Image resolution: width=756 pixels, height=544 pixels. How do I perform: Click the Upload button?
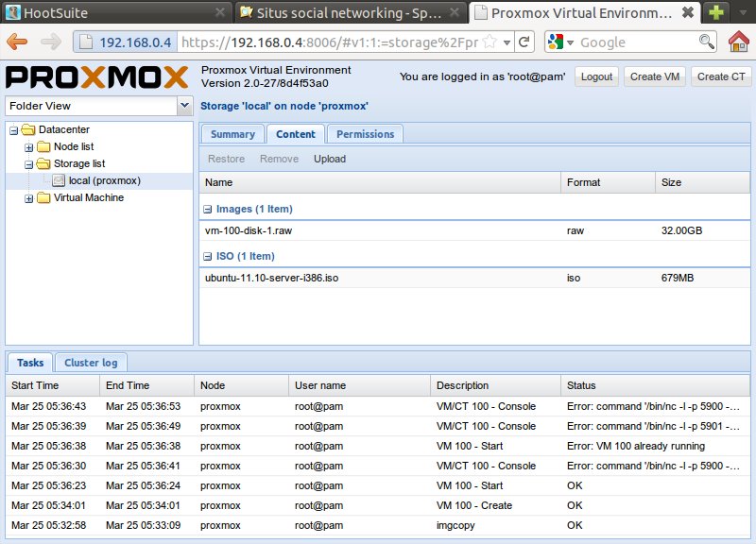[x=330, y=159]
